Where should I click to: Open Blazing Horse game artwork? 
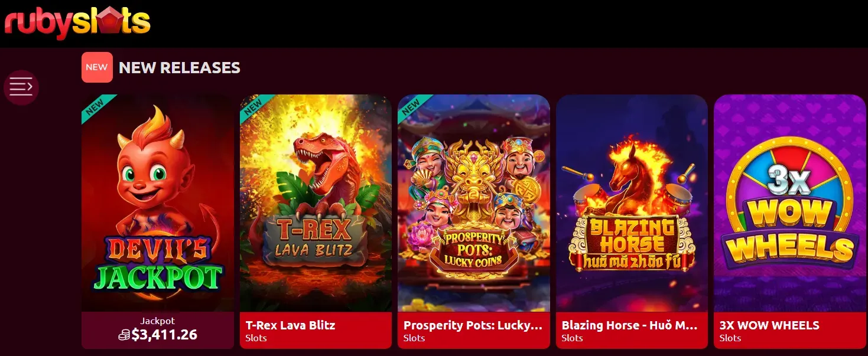(632, 203)
